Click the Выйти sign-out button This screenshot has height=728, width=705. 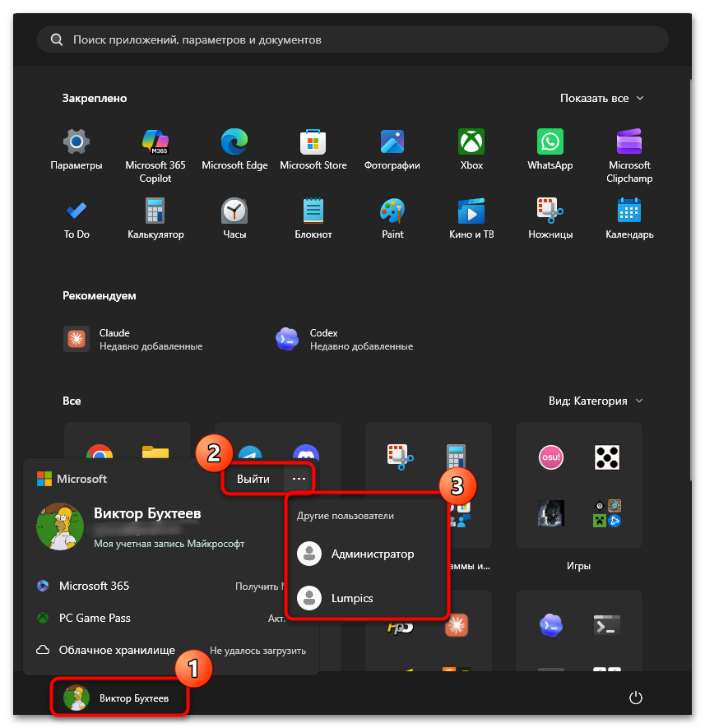coord(253,479)
